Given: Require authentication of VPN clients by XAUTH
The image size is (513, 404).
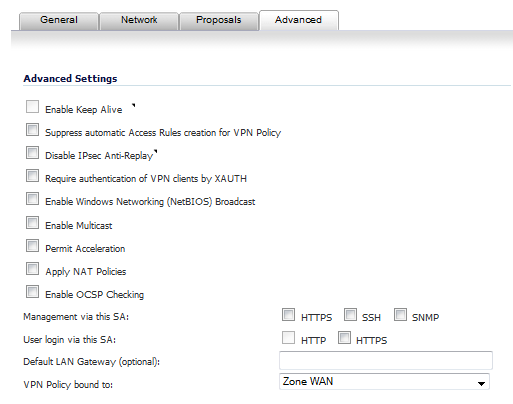Looking at the screenshot, I should (x=32, y=176).
